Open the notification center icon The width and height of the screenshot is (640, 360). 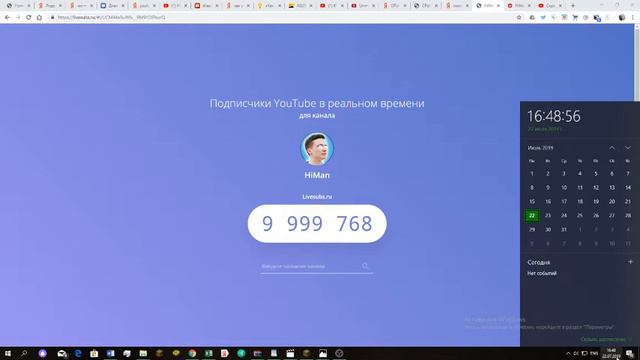[630, 353]
